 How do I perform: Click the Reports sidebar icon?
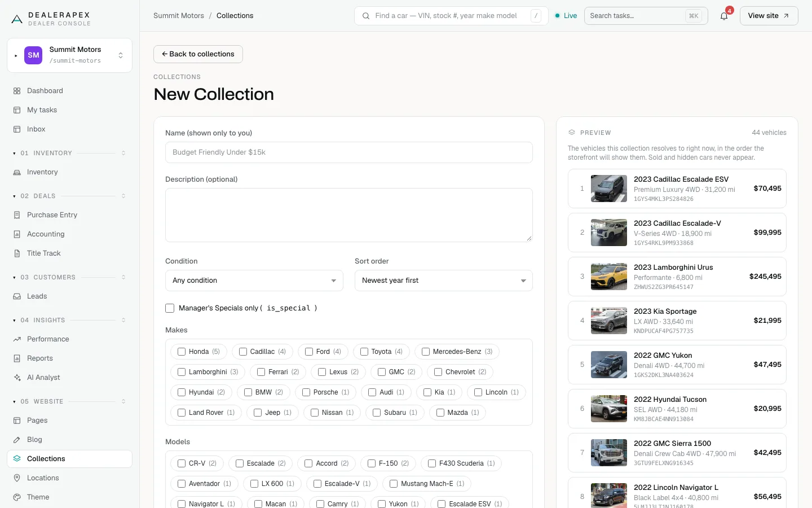click(17, 358)
